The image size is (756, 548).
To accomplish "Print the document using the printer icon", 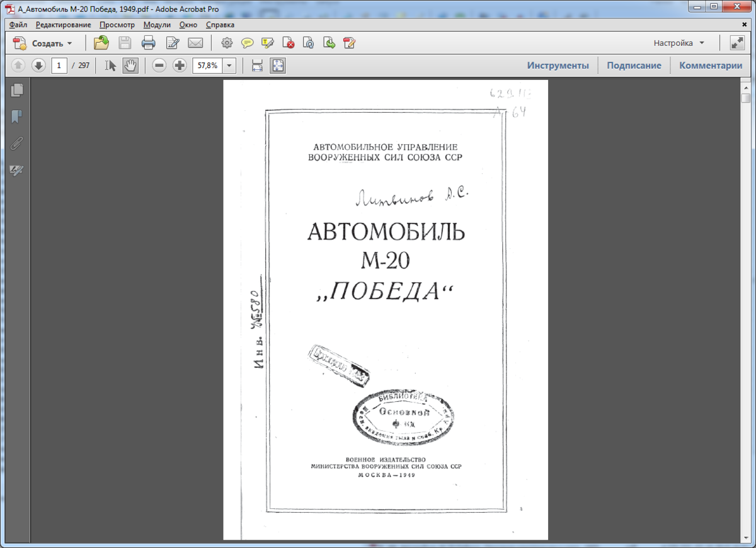I will tap(148, 43).
